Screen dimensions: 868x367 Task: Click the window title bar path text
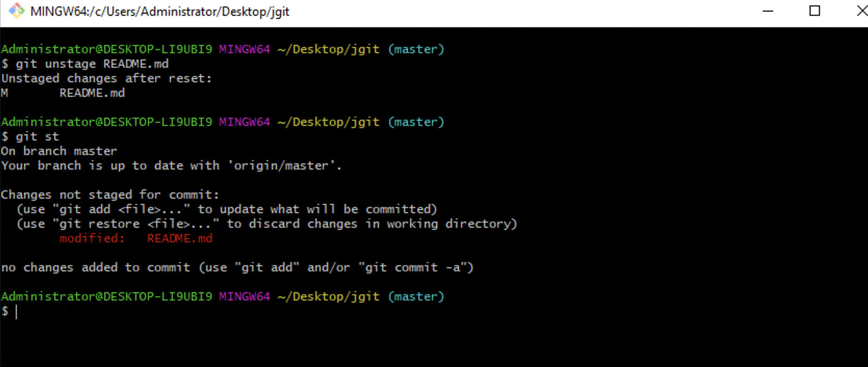pyautogui.click(x=160, y=11)
